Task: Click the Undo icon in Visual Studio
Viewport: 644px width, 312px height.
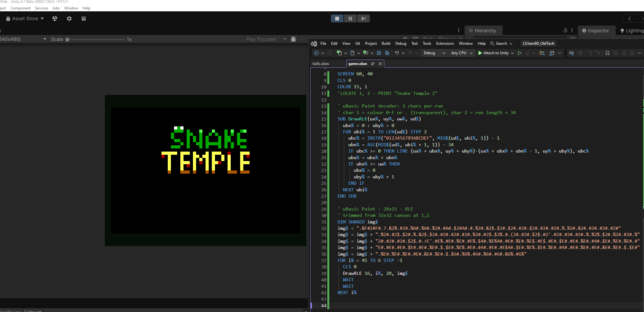Action: (397, 53)
